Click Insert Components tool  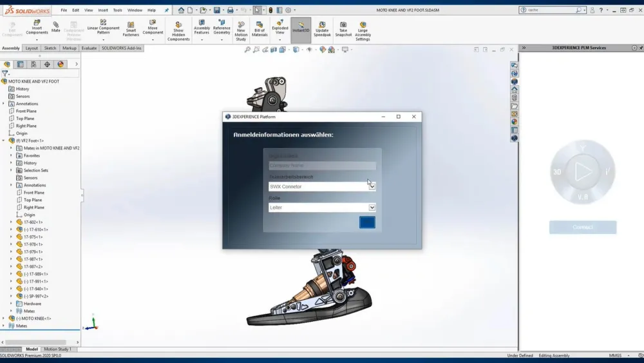click(x=37, y=28)
